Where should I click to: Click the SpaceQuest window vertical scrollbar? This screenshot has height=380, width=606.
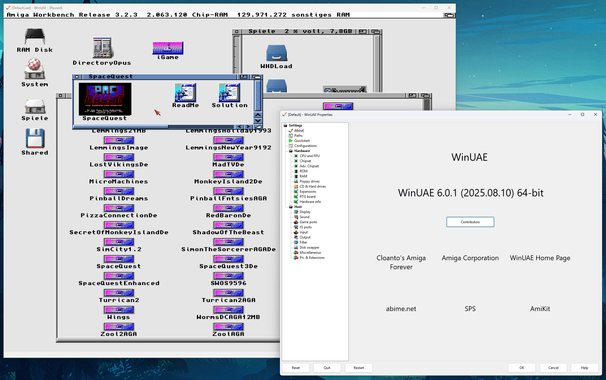[x=258, y=95]
